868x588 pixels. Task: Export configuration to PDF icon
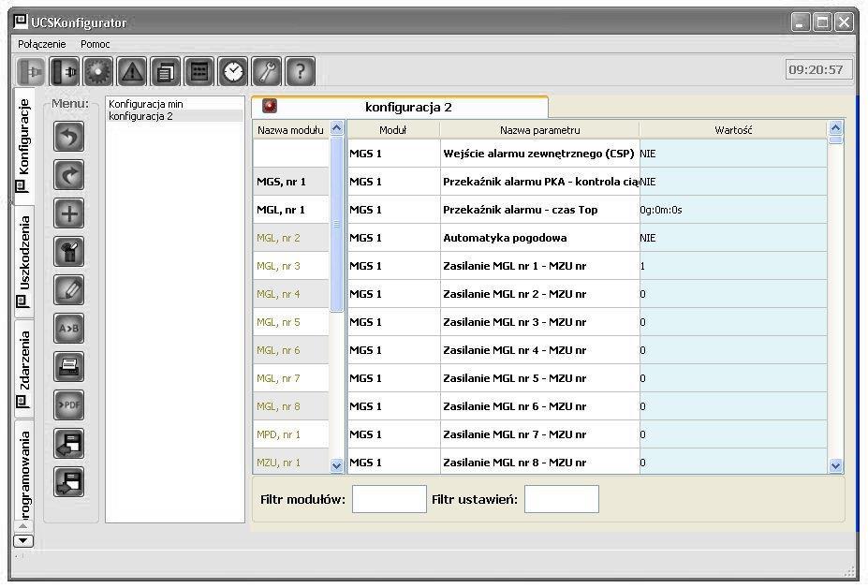pyautogui.click(x=69, y=405)
